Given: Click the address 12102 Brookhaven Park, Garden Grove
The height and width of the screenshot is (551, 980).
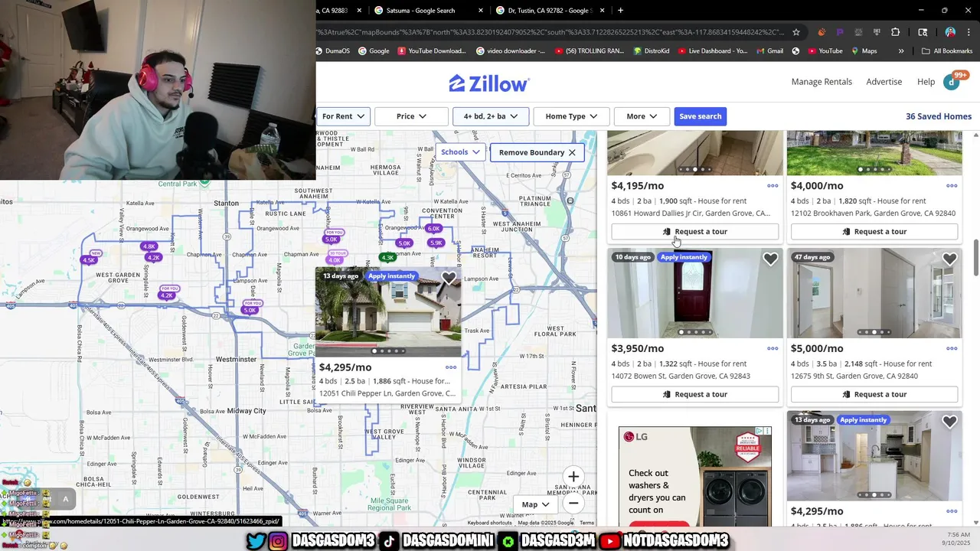Looking at the screenshot, I should coord(873,214).
